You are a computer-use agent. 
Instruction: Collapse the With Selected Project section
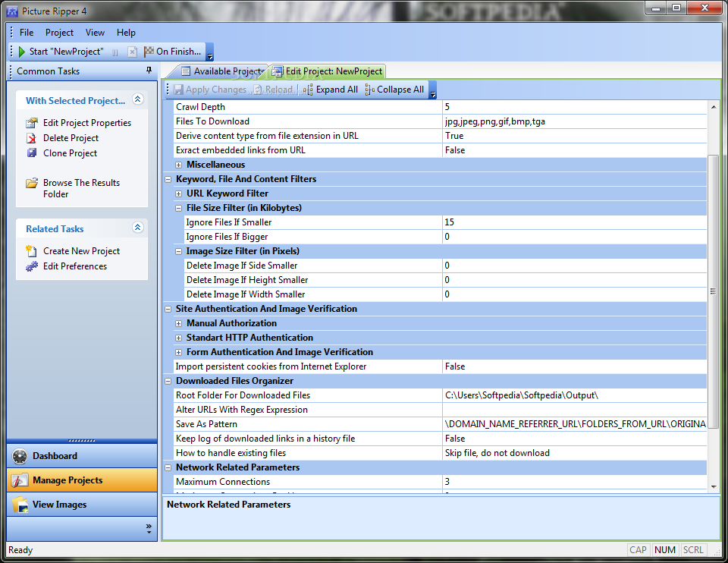click(x=138, y=99)
